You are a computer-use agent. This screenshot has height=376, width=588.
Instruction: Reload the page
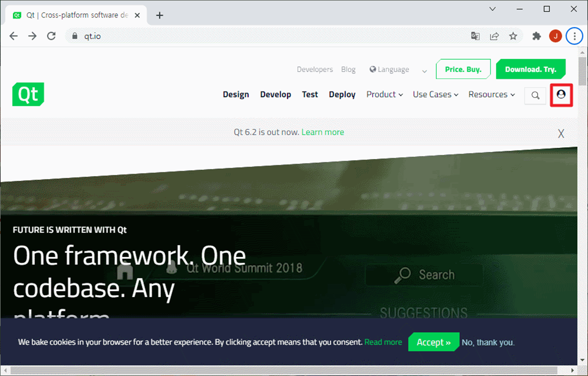tap(51, 36)
